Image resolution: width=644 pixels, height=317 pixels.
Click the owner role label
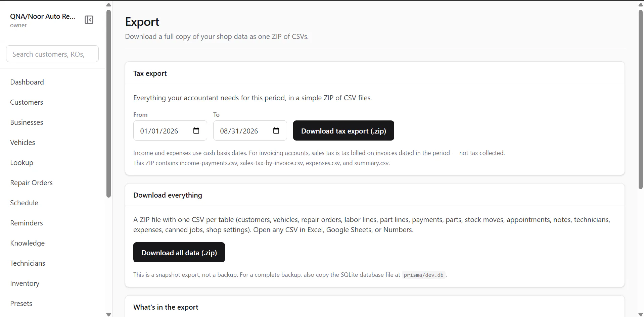tap(18, 25)
